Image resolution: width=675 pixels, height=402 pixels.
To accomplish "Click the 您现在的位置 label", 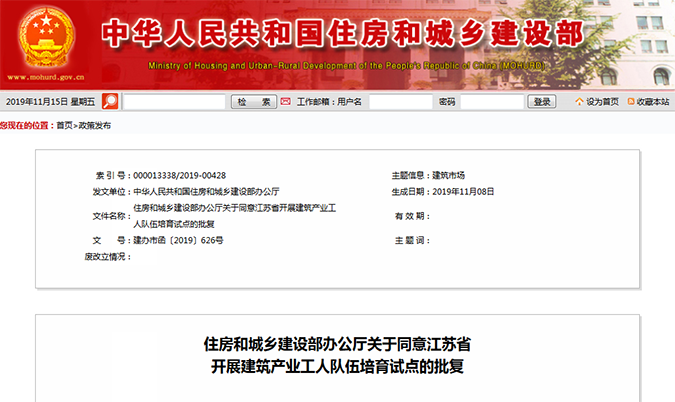I will (x=25, y=125).
